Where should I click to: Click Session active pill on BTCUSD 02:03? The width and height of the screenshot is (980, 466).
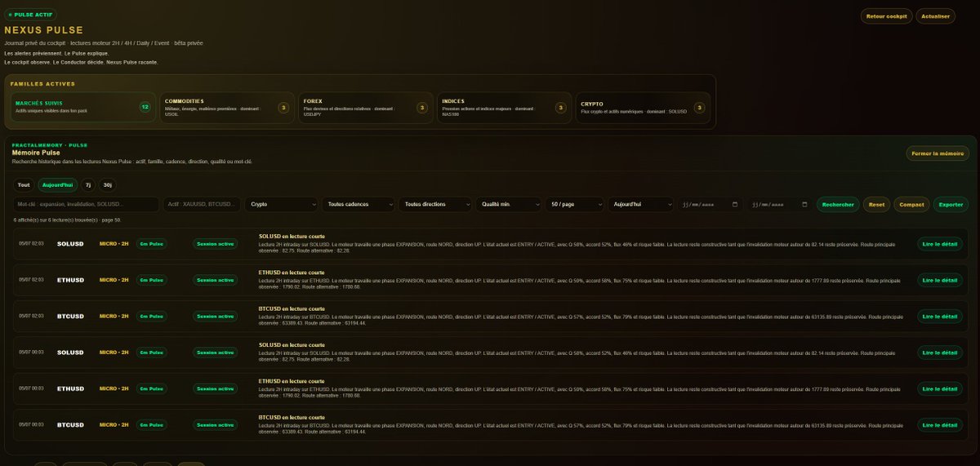coord(216,316)
